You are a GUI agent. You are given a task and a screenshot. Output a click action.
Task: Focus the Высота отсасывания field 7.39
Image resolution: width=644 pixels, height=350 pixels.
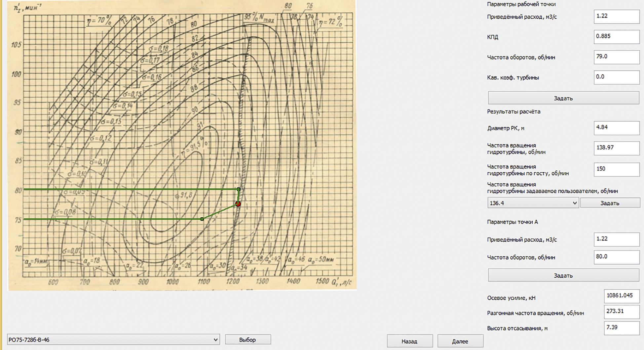point(622,328)
